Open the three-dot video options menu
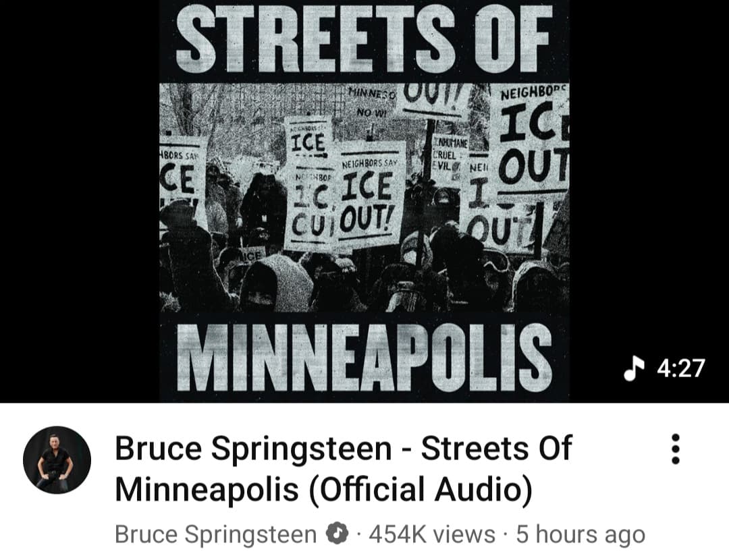Screen dimensions: 729x560 tap(676, 449)
